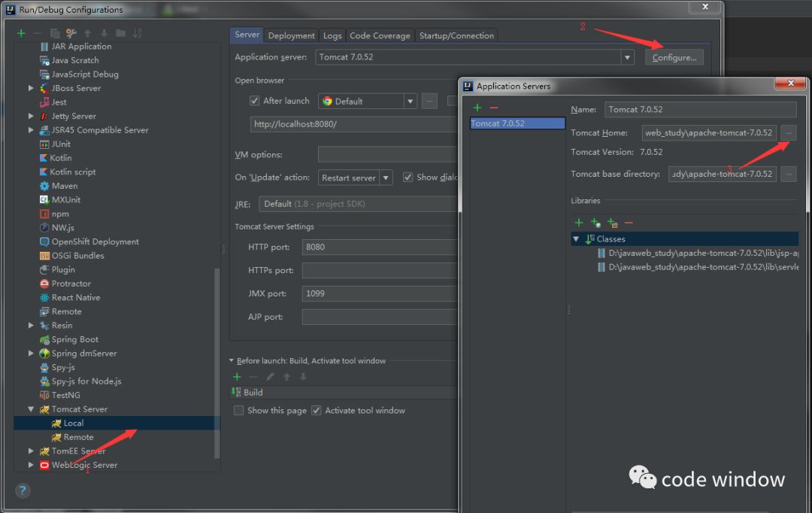
Task: Add new configuration with green plus icon
Action: tap(21, 33)
